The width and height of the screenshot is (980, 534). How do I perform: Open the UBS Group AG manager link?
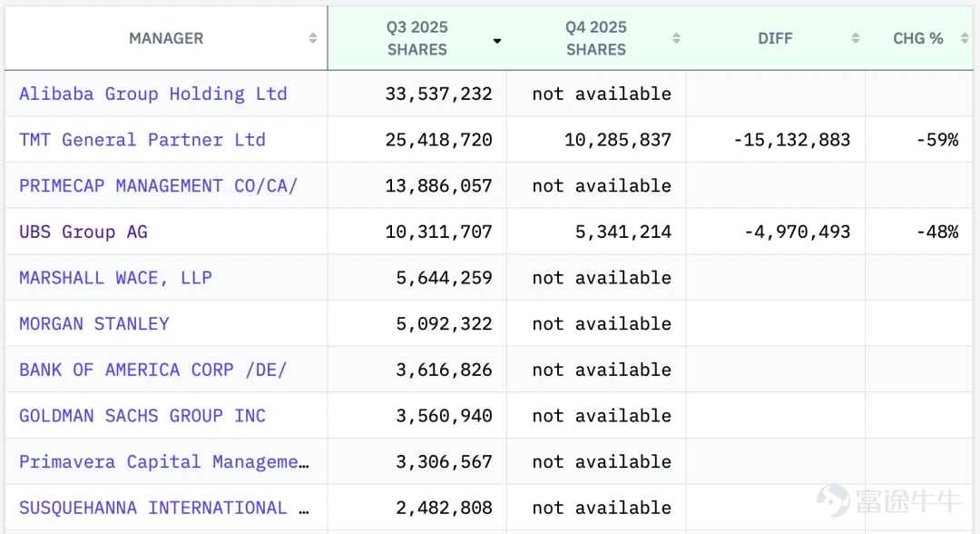pyautogui.click(x=83, y=232)
